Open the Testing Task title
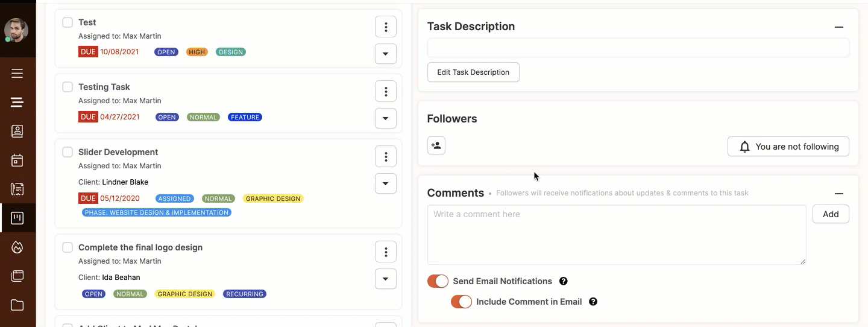 (104, 87)
